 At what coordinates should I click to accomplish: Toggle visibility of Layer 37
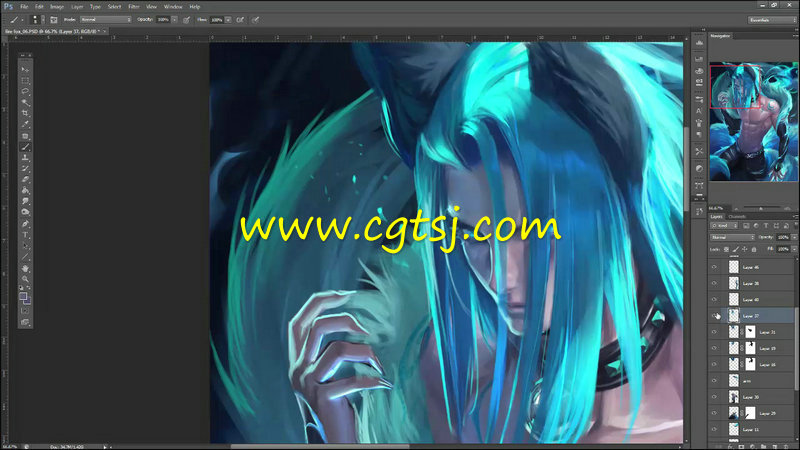714,316
